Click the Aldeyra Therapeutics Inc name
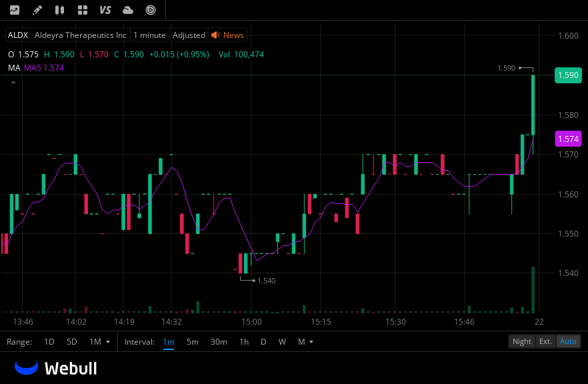Viewport: 588px width, 384px height. pyautogui.click(x=80, y=35)
